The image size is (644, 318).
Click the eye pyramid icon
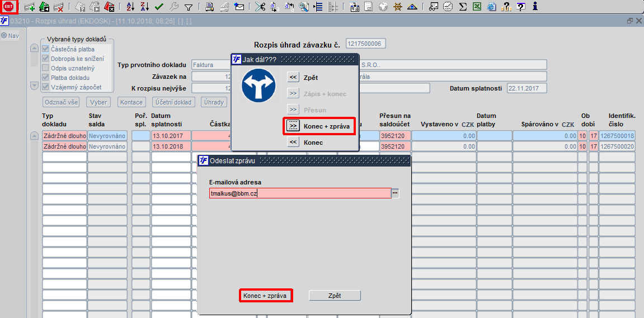(x=412, y=7)
